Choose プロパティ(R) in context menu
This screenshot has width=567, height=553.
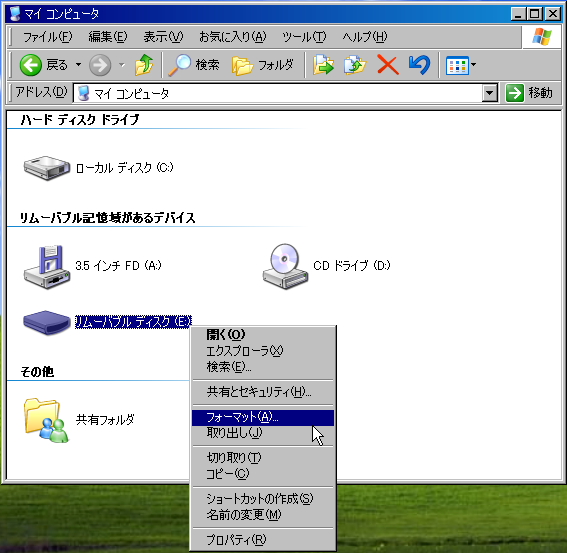(263, 540)
